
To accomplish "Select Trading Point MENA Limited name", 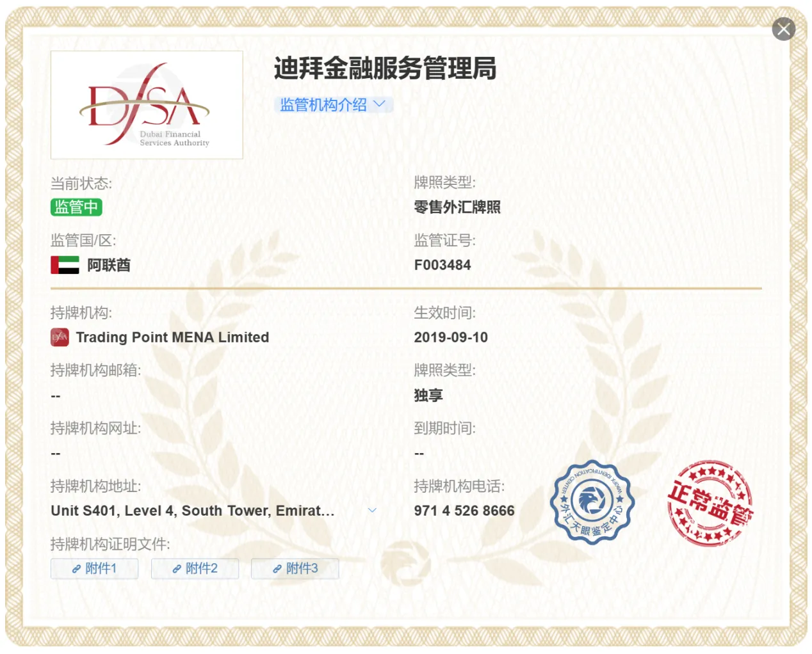I will coord(172,337).
